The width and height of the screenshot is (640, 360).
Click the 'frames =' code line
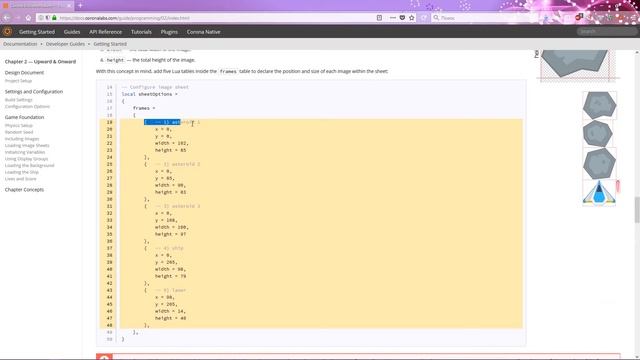144,108
